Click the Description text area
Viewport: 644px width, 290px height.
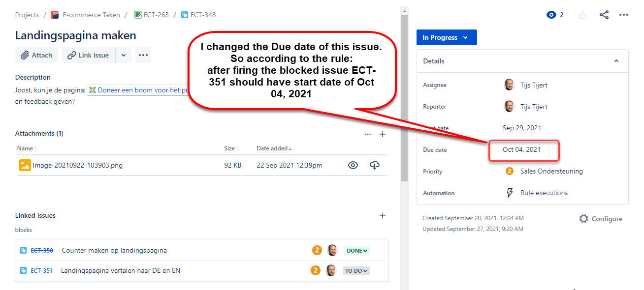point(102,96)
